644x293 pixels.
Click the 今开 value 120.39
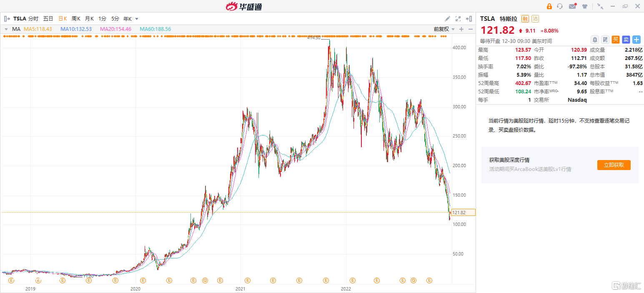[x=579, y=50]
